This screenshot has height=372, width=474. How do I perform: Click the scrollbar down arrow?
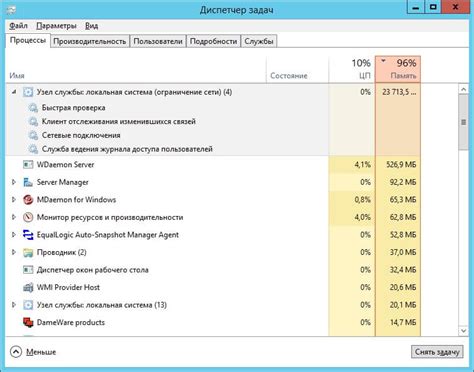463,331
